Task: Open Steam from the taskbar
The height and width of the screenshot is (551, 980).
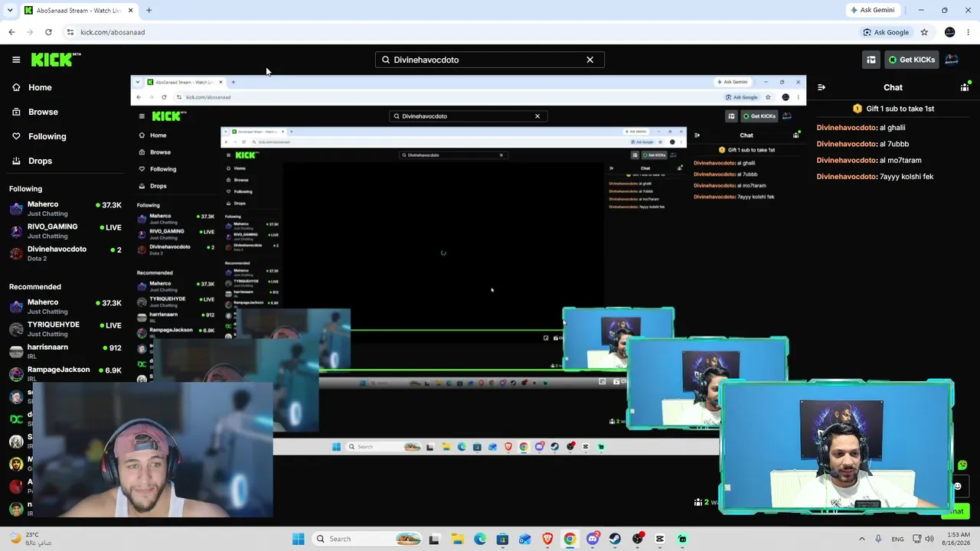Action: pos(615,539)
